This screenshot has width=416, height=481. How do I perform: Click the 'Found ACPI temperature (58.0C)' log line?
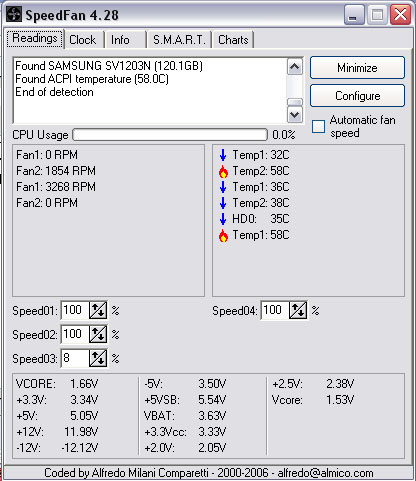(x=92, y=79)
